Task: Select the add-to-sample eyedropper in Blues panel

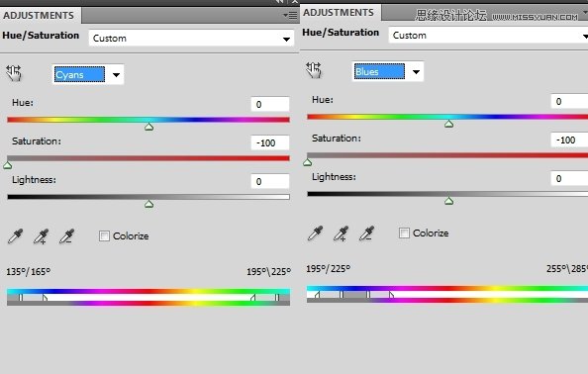Action: click(341, 234)
